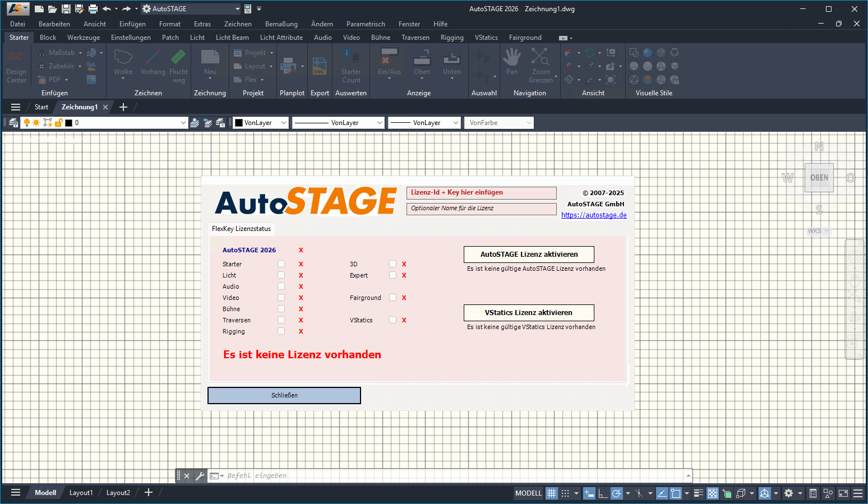Check the Licht license checkbox
Screen dimensions: 868x504
pos(281,275)
